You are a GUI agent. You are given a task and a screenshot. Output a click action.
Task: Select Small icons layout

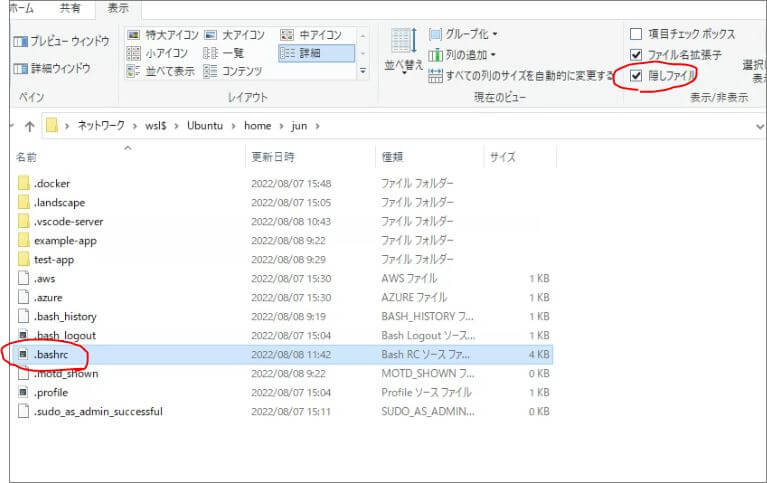click(157, 53)
